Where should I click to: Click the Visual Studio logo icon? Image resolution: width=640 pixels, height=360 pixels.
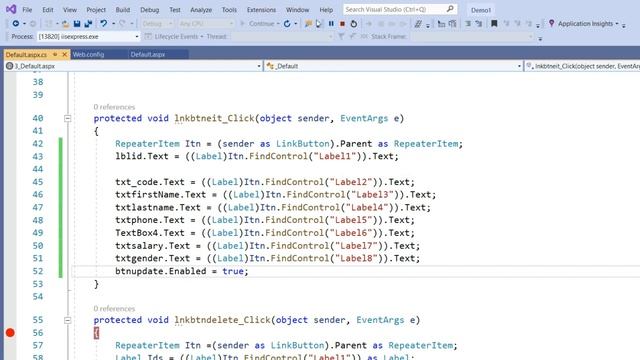tap(11, 9)
